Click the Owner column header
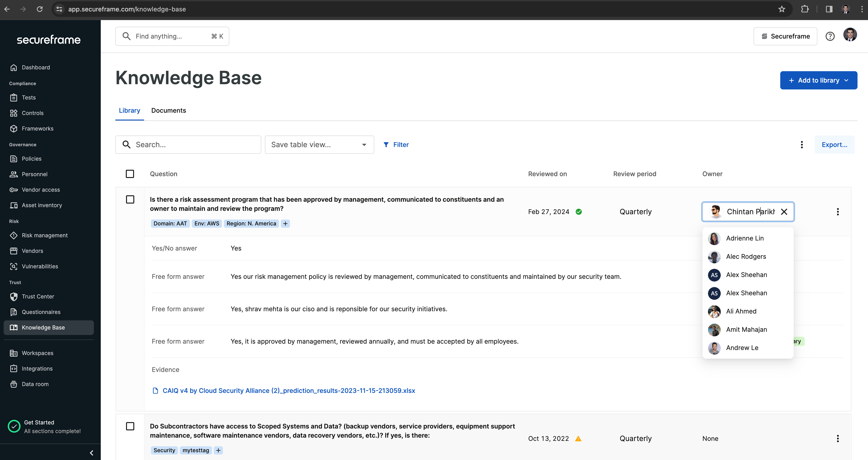 [712, 174]
